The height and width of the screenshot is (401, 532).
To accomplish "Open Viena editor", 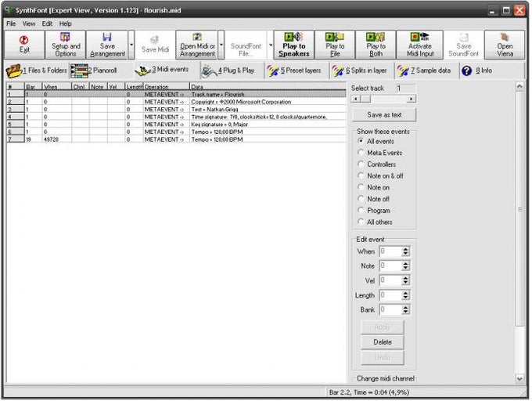I will (x=505, y=45).
